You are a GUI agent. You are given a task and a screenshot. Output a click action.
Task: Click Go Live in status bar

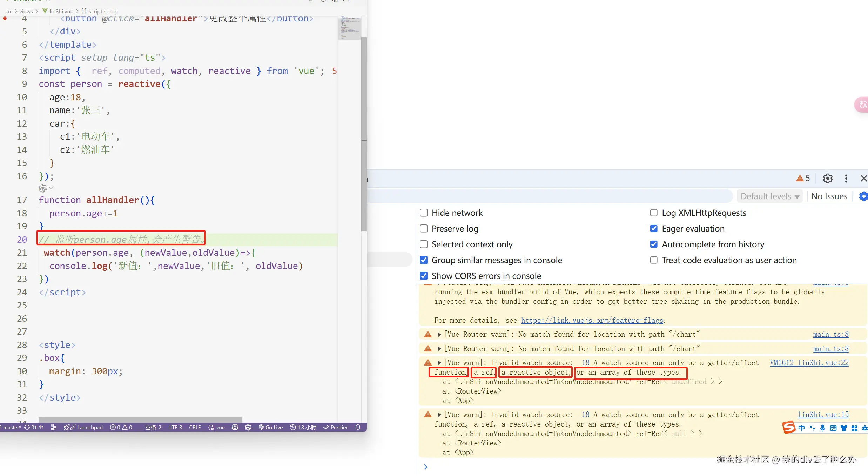click(x=271, y=427)
